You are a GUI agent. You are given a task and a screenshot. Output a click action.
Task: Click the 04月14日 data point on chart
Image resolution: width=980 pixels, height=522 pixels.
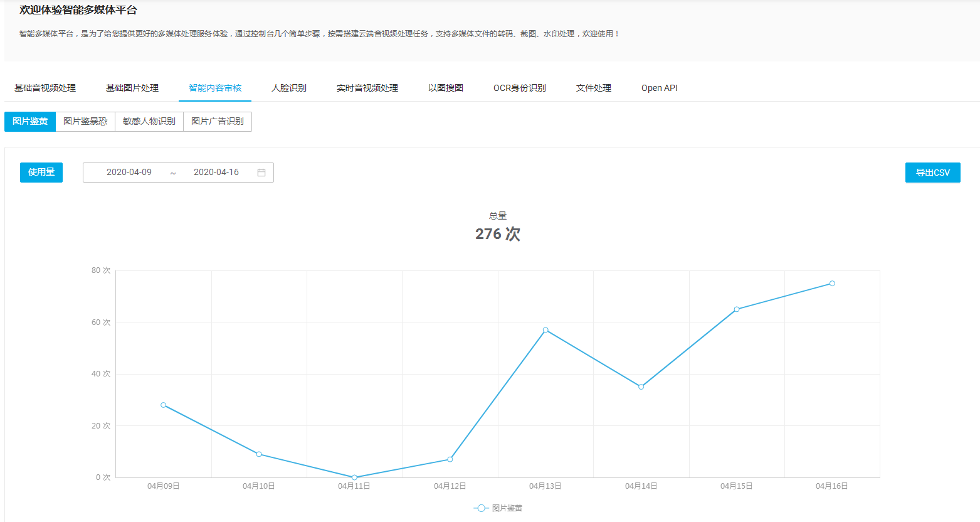point(641,387)
